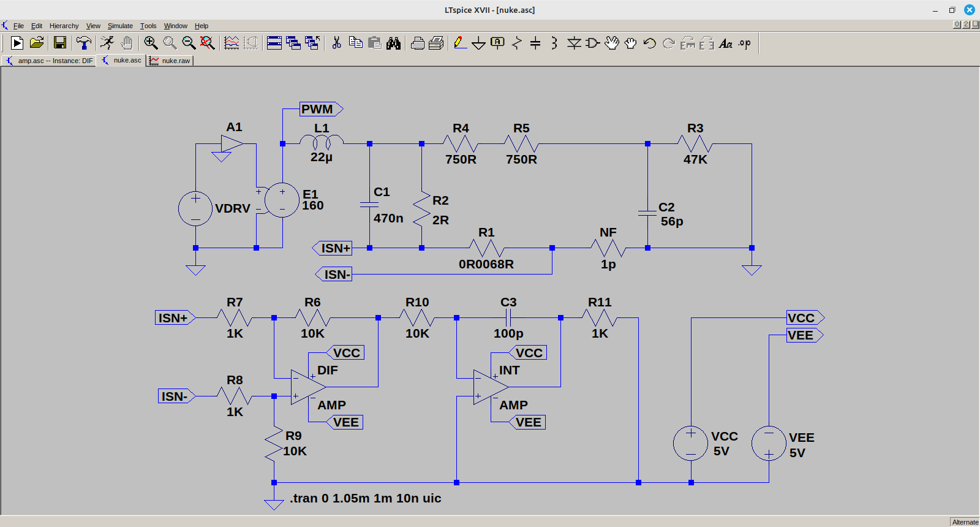Select the Draw Wire pencil tool
Image resolution: width=980 pixels, height=527 pixels.
click(460, 43)
